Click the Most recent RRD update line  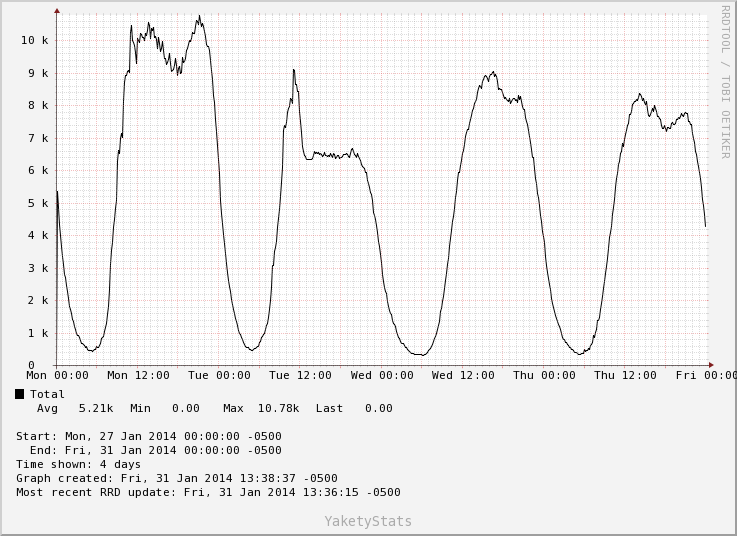[208, 492]
